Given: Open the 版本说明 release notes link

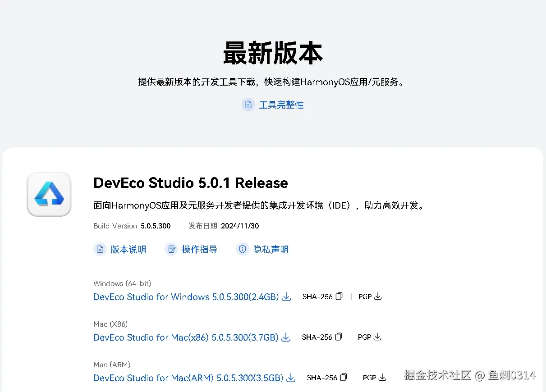Looking at the screenshot, I should point(128,249).
